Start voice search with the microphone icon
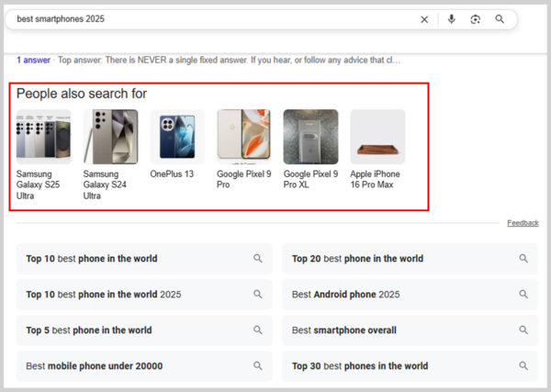Image resolution: width=551 pixels, height=392 pixels. click(452, 19)
